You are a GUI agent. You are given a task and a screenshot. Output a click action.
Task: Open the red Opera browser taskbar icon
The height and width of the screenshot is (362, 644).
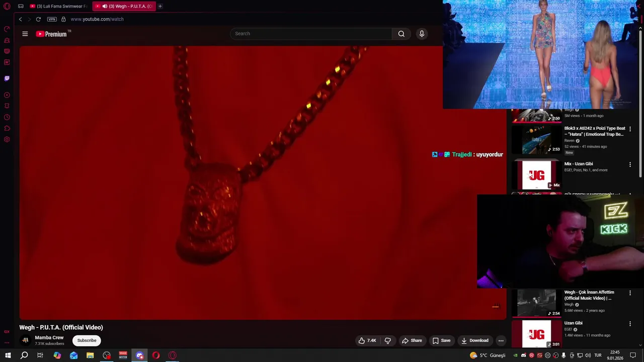156,355
